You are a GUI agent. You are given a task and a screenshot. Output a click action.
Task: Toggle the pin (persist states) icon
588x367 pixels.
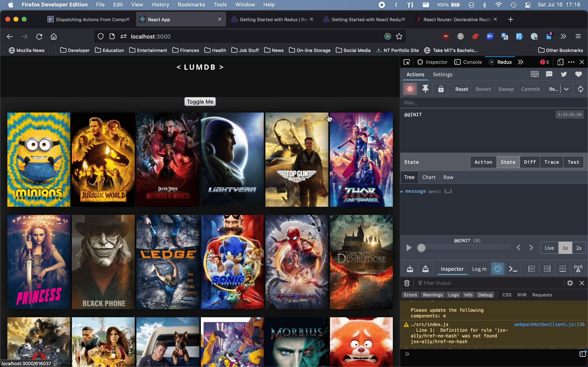(425, 89)
